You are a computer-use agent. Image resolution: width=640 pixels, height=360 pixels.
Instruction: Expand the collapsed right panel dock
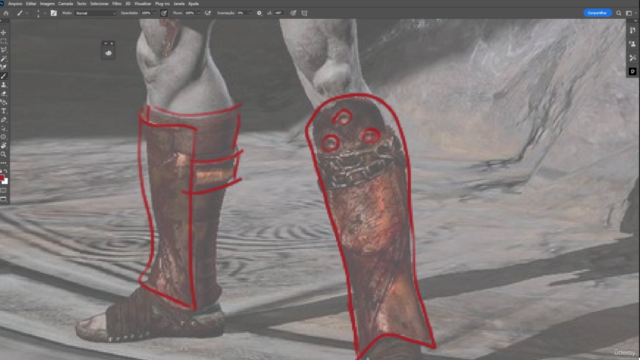pos(636,21)
